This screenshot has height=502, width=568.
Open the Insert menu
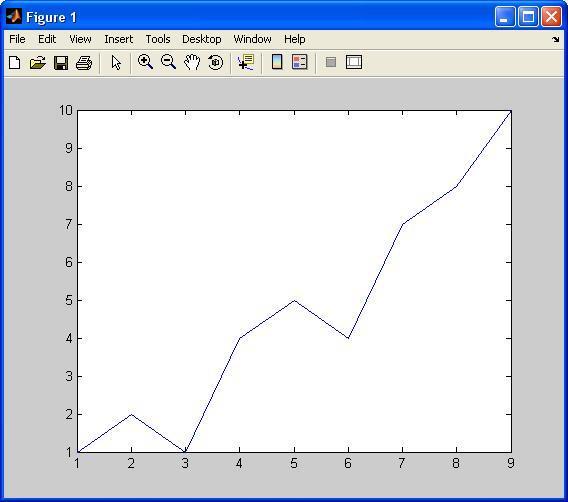118,39
